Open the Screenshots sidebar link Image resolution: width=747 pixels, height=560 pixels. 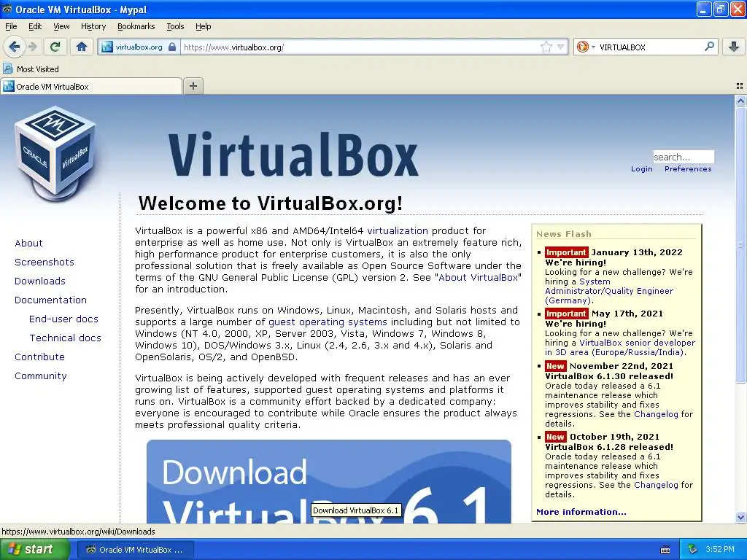click(x=44, y=262)
